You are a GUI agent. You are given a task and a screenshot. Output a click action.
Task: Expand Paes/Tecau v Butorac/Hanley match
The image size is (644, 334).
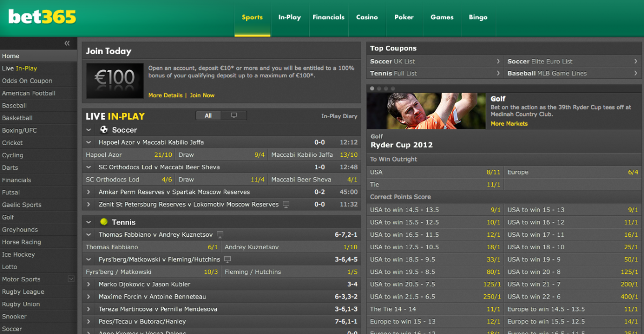pyautogui.click(x=89, y=321)
